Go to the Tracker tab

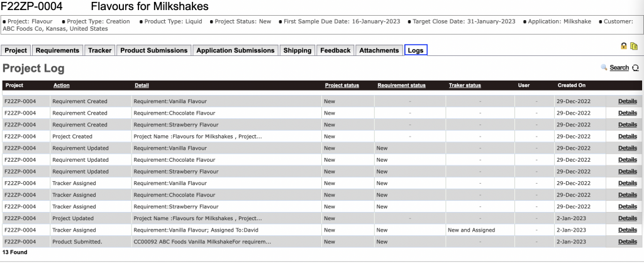click(x=99, y=50)
